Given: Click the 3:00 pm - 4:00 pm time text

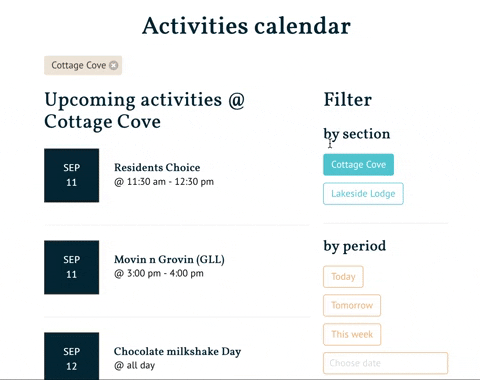Looking at the screenshot, I should [x=159, y=274].
